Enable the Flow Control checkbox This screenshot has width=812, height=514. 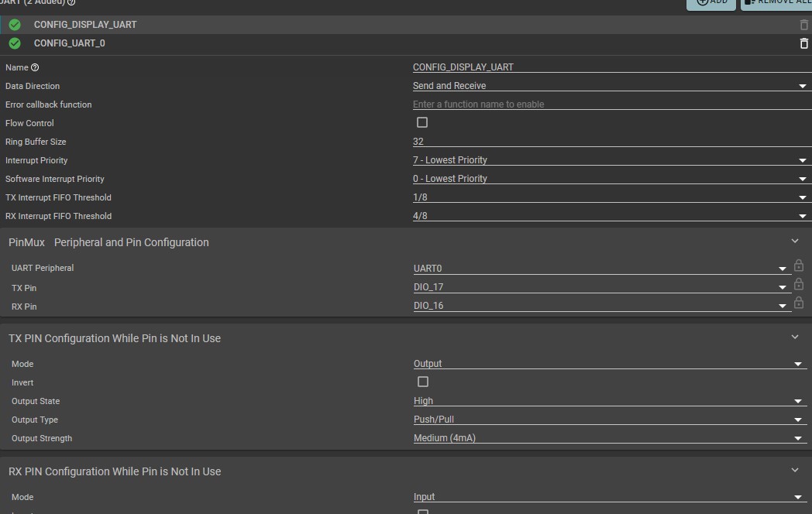point(422,122)
